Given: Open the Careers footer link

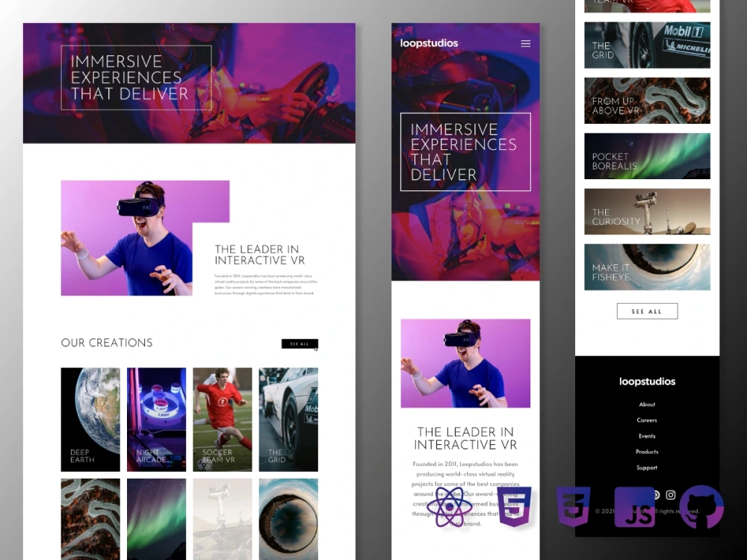Looking at the screenshot, I should coord(647,420).
